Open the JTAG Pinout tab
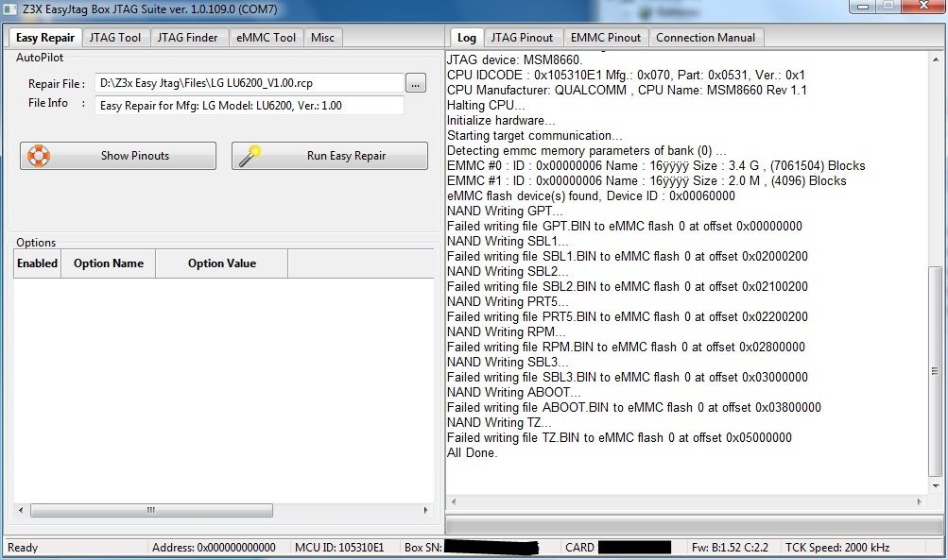Image resolution: width=948 pixels, height=560 pixels. pyautogui.click(x=522, y=38)
